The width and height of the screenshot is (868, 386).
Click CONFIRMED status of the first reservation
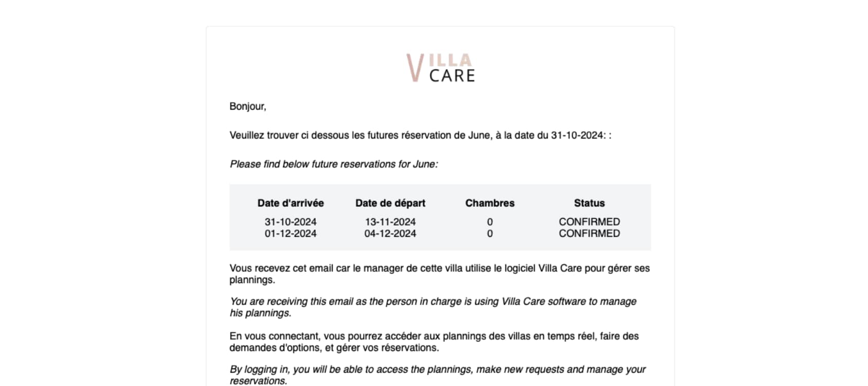coord(589,222)
